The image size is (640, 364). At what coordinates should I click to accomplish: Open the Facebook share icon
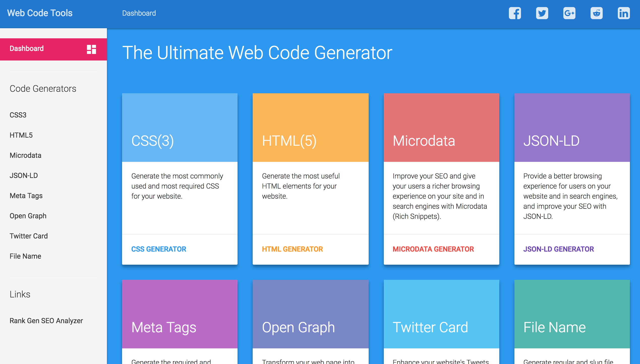pos(515,13)
